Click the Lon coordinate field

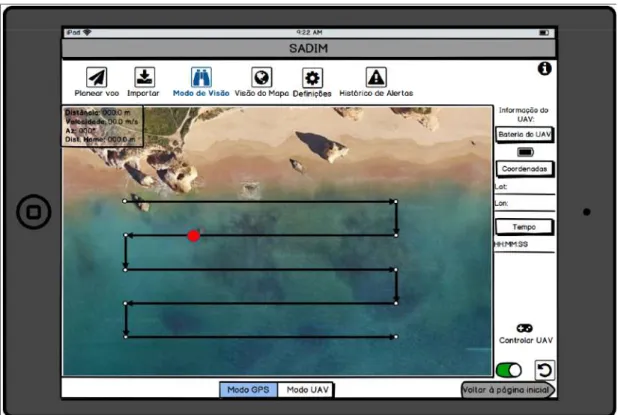coord(525,205)
